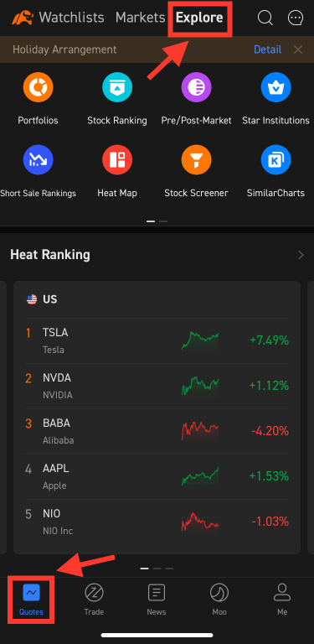Viewport: 314px width, 644px height.
Task: Select the TSLA Tesla row
Action: point(157,341)
